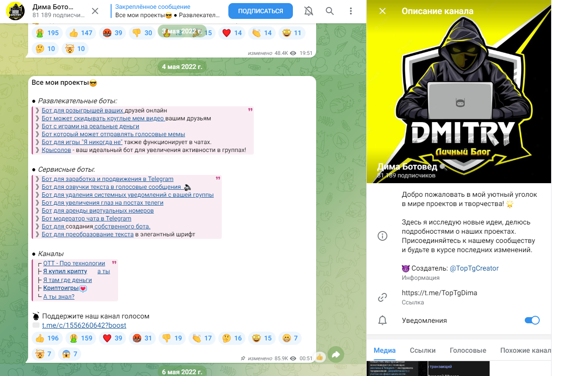Toggle the thinking face reaction with 16
Screen dimensions: 588x376
pos(231,338)
